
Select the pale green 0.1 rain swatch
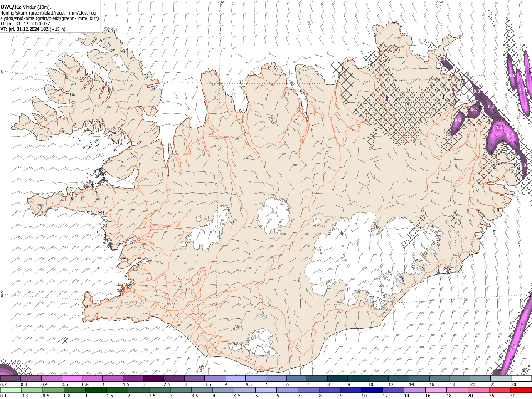(11, 390)
